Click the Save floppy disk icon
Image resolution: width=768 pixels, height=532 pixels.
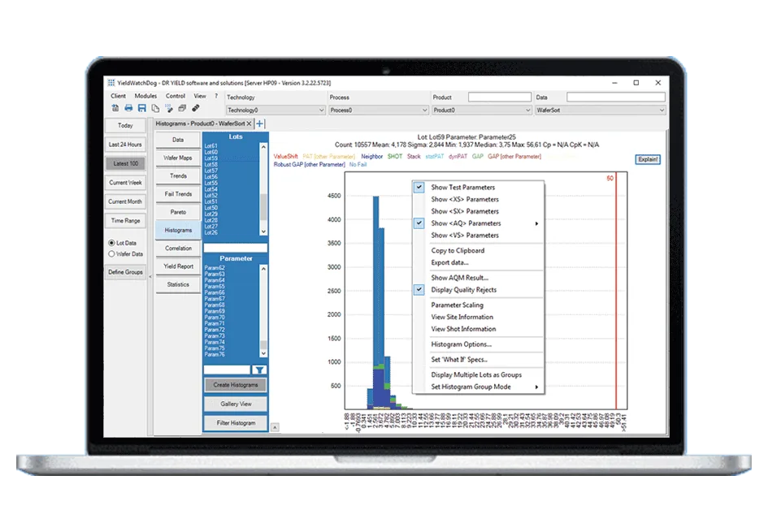point(142,108)
